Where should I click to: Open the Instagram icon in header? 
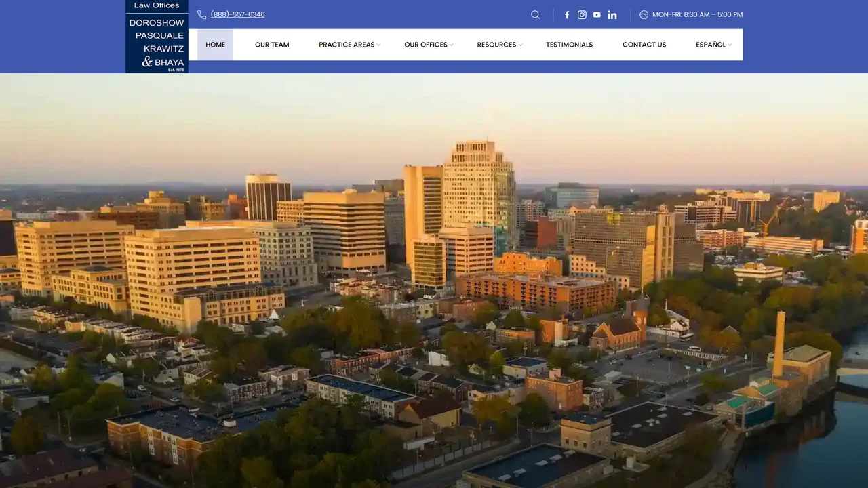point(582,14)
